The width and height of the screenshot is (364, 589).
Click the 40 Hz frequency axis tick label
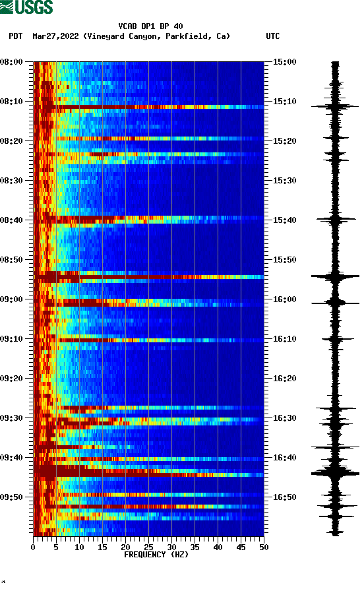(x=218, y=547)
